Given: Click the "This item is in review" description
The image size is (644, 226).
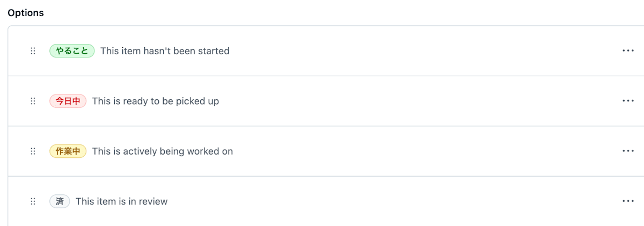Looking at the screenshot, I should tap(121, 201).
